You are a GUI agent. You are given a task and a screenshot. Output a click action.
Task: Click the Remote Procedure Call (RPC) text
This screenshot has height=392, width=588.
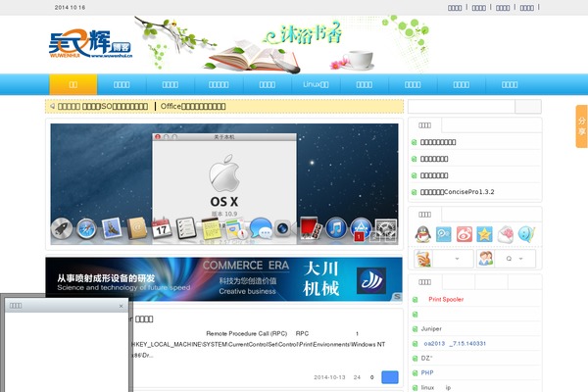coord(246,333)
